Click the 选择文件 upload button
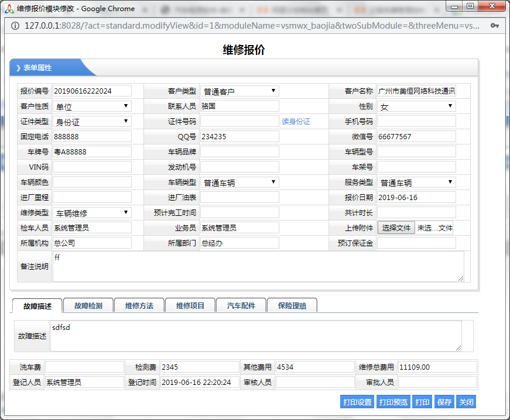 pos(396,228)
